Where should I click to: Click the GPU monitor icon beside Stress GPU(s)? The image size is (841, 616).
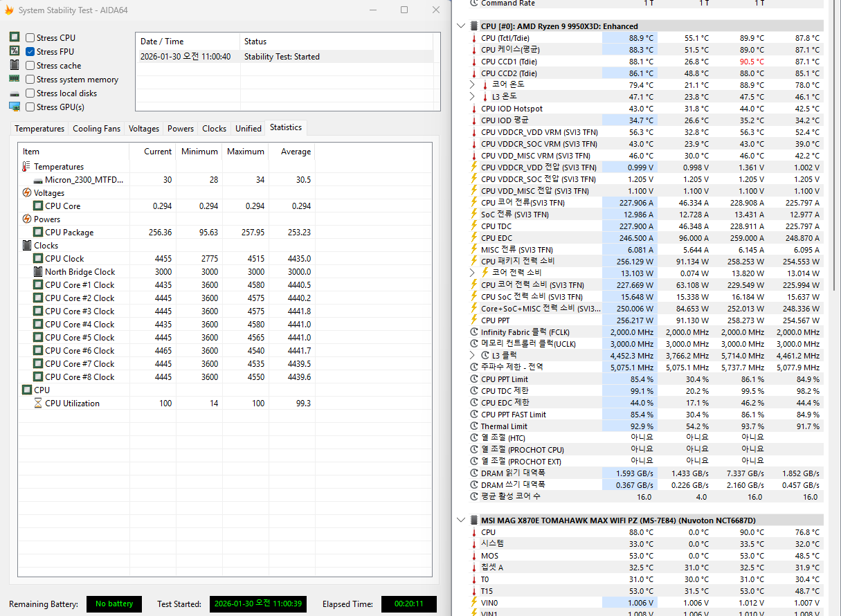click(x=15, y=107)
